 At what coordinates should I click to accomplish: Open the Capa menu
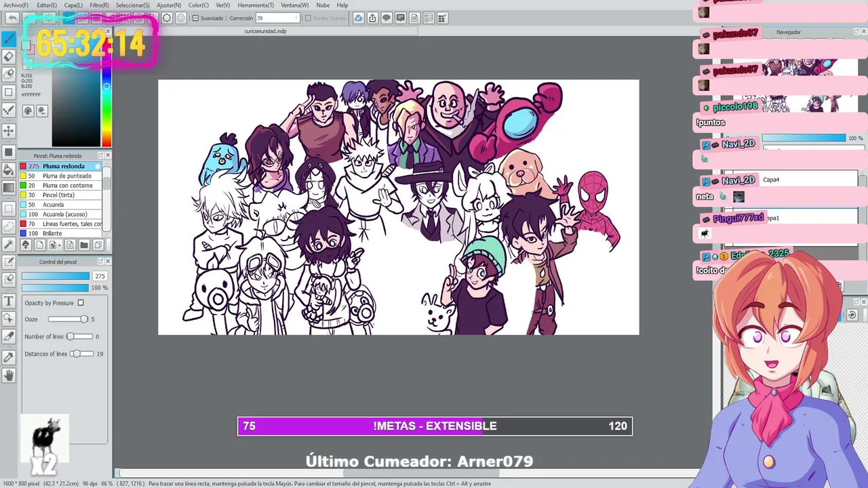pos(73,5)
